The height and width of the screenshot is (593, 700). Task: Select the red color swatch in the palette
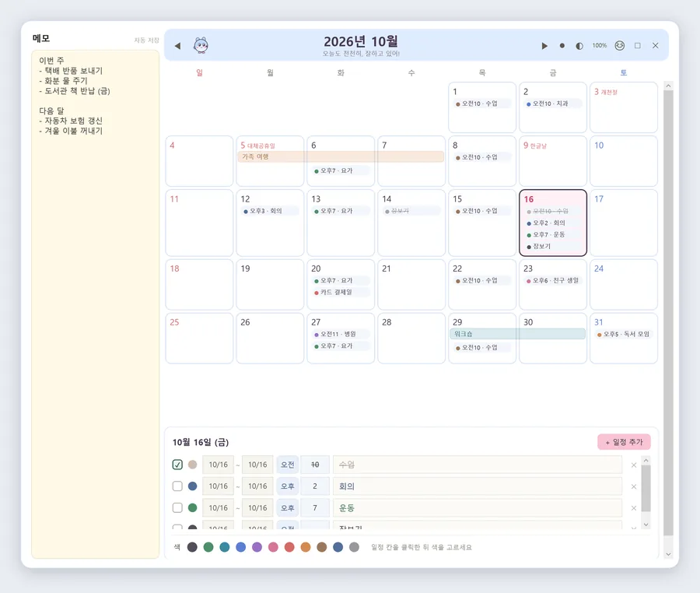(289, 547)
